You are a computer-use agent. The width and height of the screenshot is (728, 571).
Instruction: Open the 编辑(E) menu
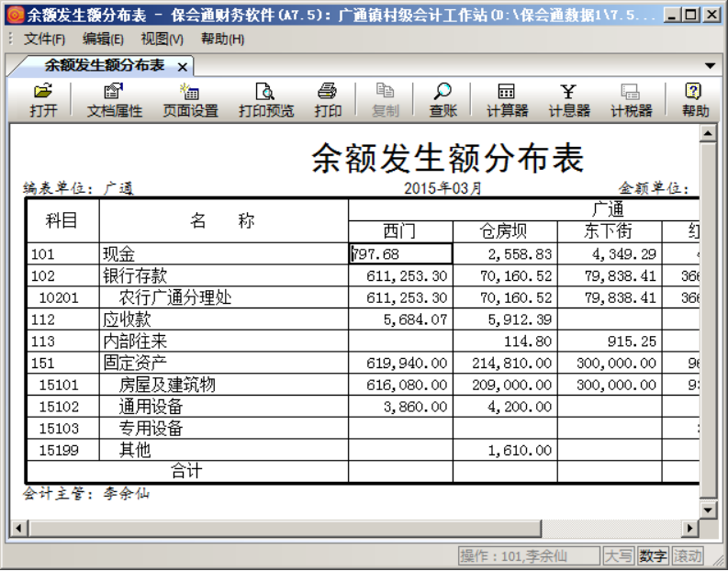103,39
